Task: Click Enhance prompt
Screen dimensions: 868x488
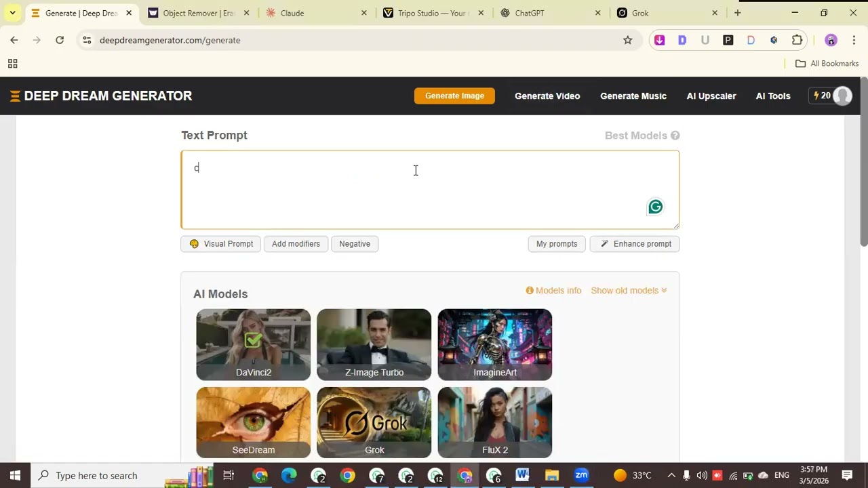Action: pyautogui.click(x=635, y=244)
